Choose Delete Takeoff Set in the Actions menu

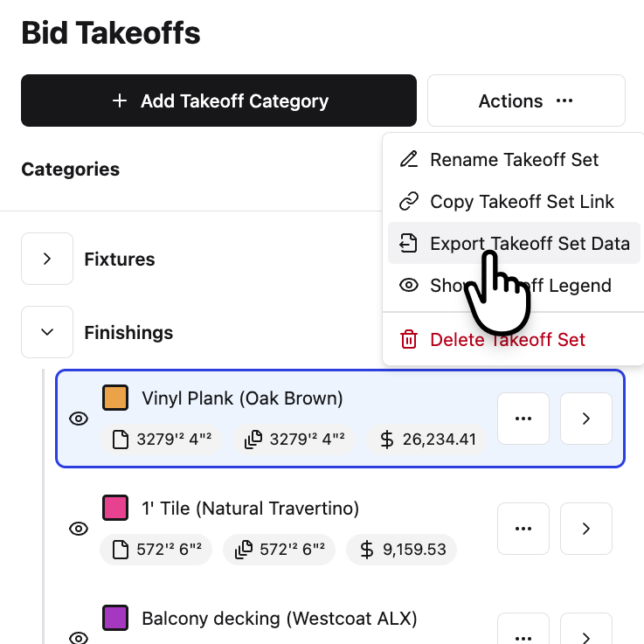point(507,340)
